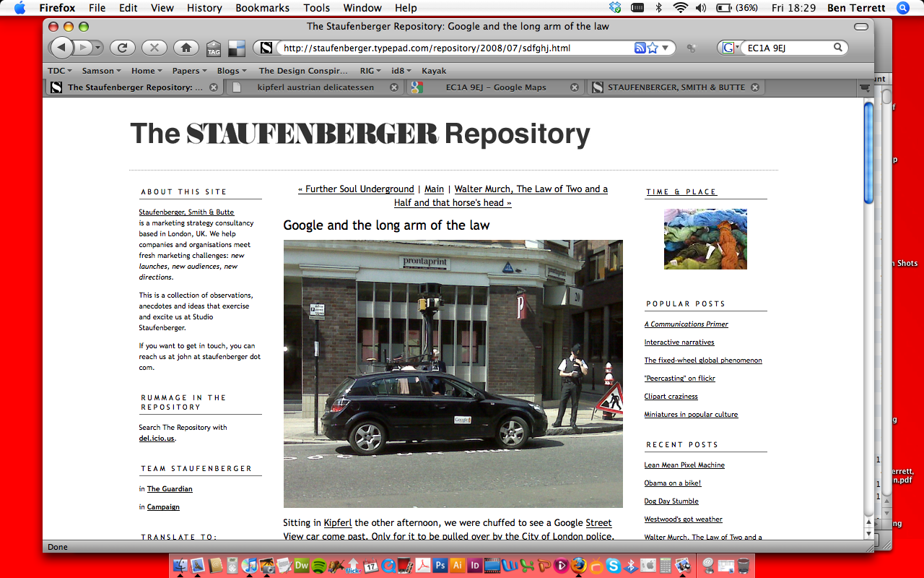Click the TAG toolbar icon
This screenshot has width=924, height=578.
point(214,48)
